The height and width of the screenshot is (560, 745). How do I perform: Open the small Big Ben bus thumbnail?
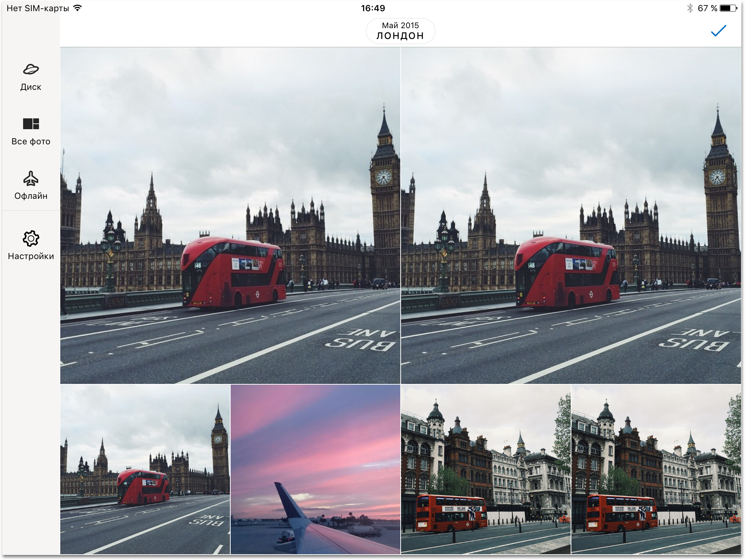(x=145, y=469)
